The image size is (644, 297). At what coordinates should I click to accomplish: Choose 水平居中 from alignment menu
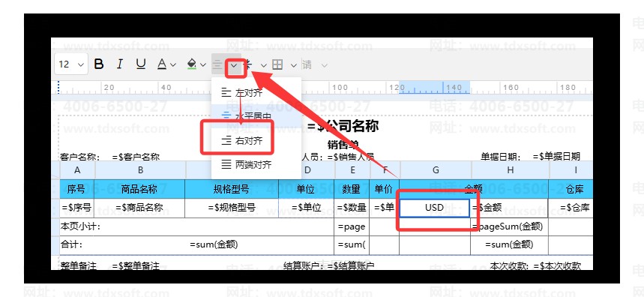tap(256, 117)
